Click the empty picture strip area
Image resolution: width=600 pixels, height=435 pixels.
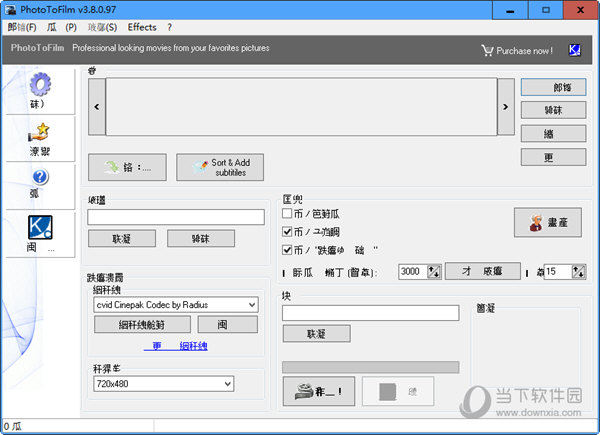(302, 107)
